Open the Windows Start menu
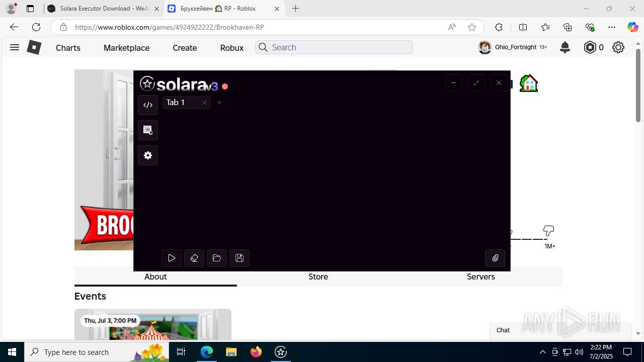The image size is (644, 362). [x=12, y=352]
